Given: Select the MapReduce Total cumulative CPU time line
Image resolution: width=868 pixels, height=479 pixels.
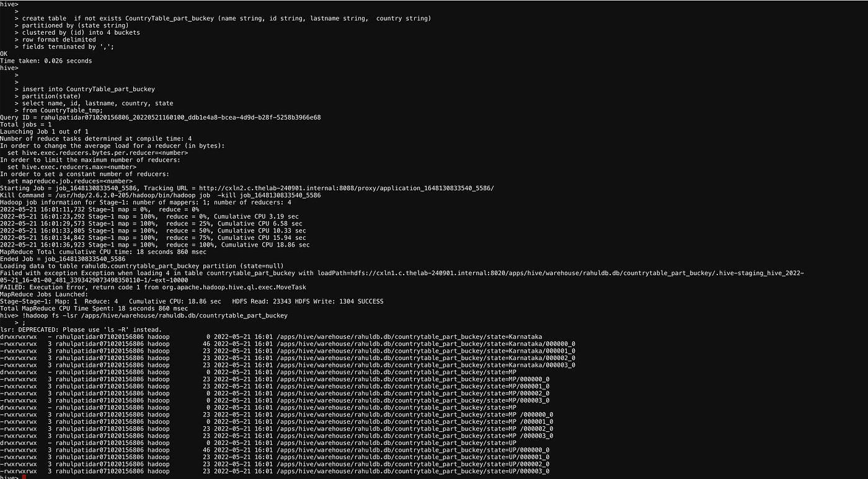Looking at the screenshot, I should (x=124, y=252).
